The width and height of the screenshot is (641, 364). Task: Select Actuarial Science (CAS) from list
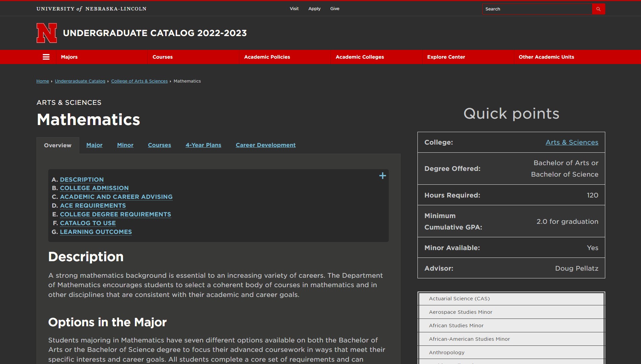coord(459,299)
